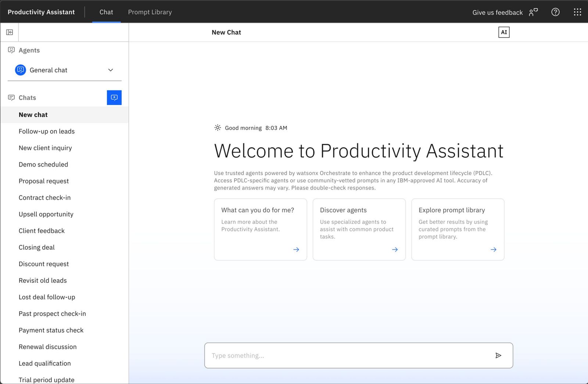The width and height of the screenshot is (588, 384).
Task: Click the Welcome to Productivity Assistant heading
Action: coord(359,151)
